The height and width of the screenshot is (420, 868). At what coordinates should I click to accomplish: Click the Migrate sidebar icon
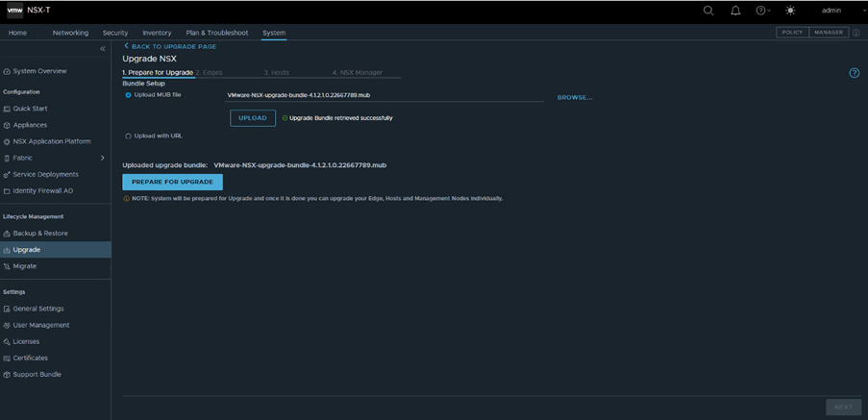tap(7, 266)
